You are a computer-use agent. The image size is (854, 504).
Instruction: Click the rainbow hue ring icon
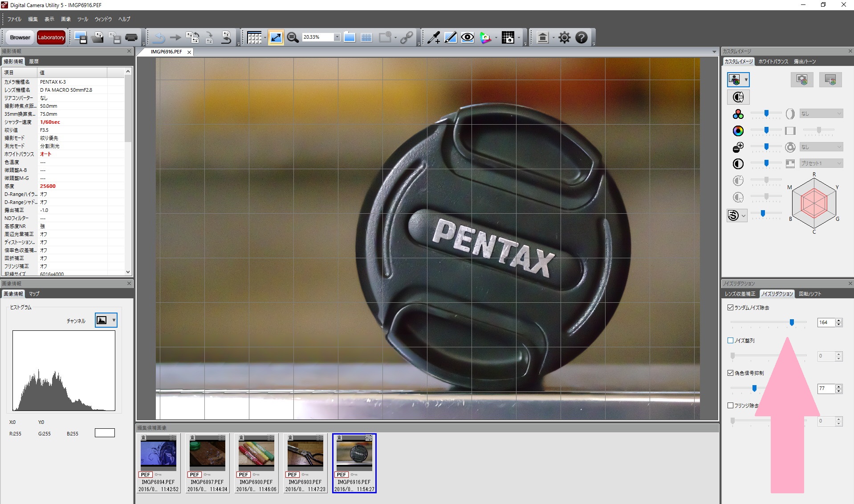click(738, 130)
